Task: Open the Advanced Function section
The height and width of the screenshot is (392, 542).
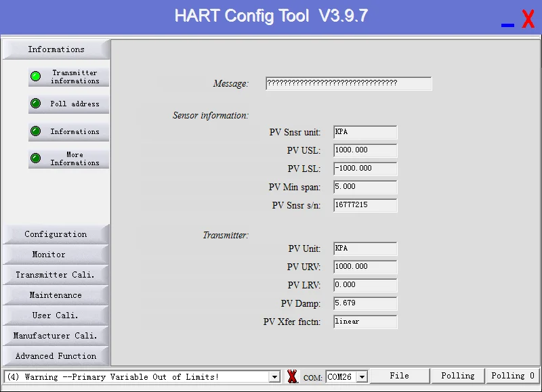Action: tap(56, 356)
